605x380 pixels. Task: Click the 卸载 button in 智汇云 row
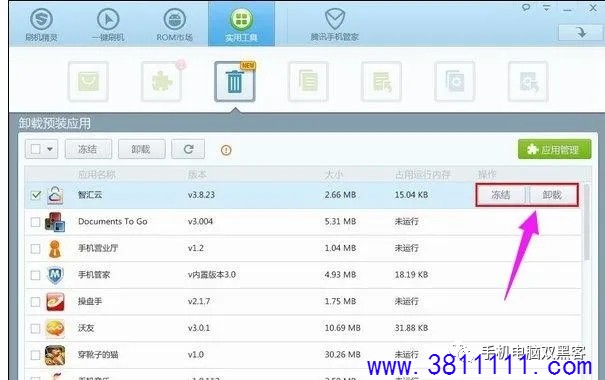click(x=552, y=195)
